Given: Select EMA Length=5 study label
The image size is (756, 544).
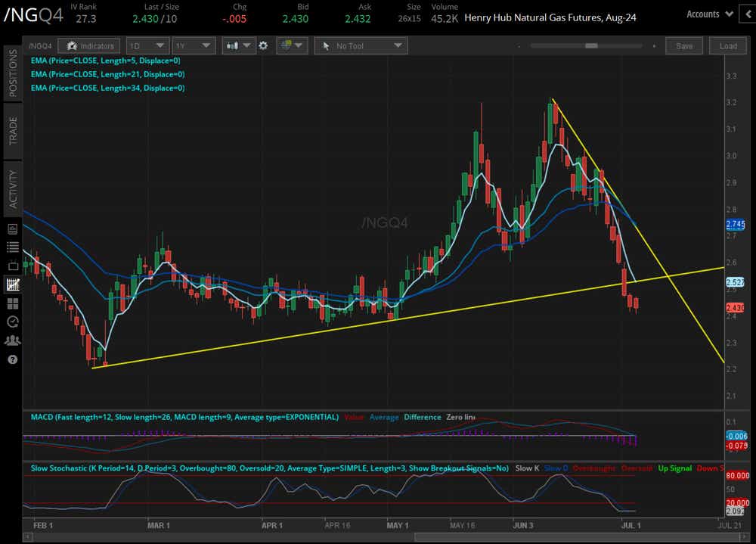Looking at the screenshot, I should tap(106, 61).
